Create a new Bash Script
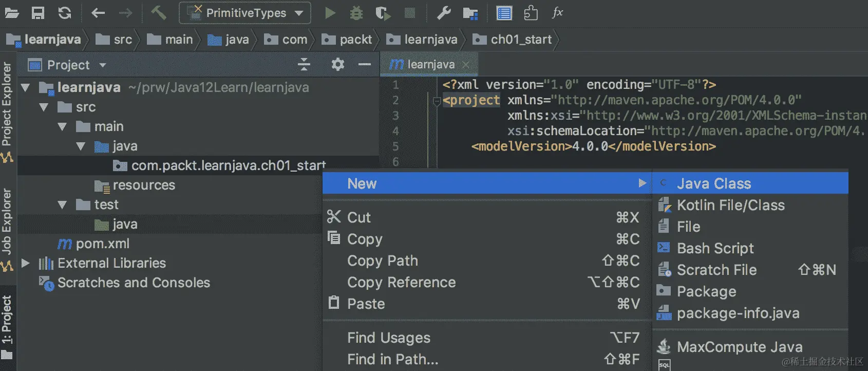This screenshot has height=371, width=868. point(750,248)
